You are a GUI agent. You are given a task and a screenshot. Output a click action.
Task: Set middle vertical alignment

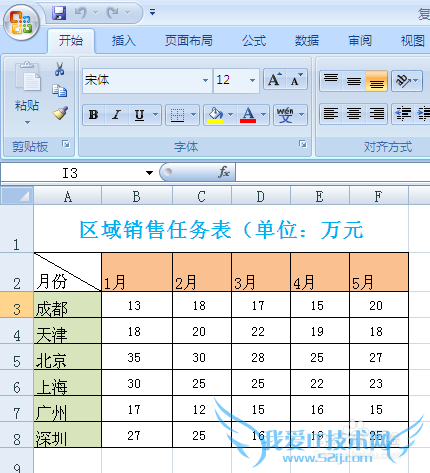pos(354,80)
